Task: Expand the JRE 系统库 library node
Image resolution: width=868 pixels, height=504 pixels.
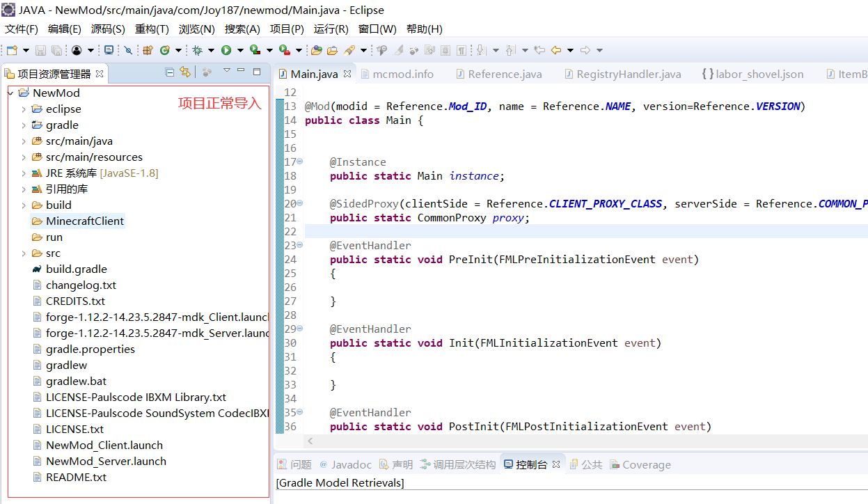Action: click(x=24, y=173)
